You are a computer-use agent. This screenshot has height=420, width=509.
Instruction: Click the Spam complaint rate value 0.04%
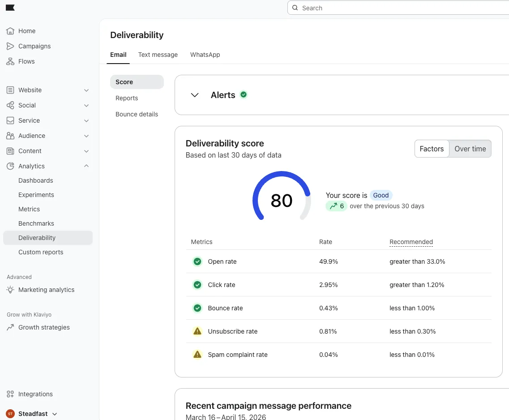(x=328, y=355)
